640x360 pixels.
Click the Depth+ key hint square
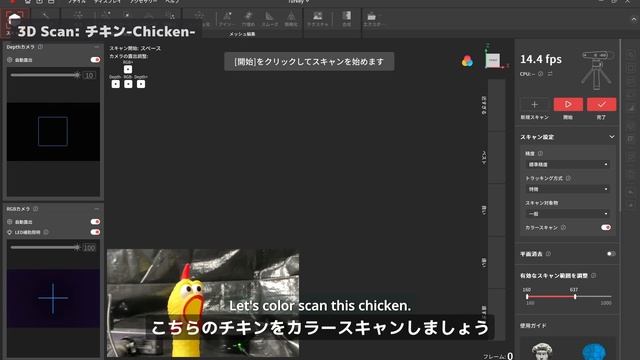point(141,84)
